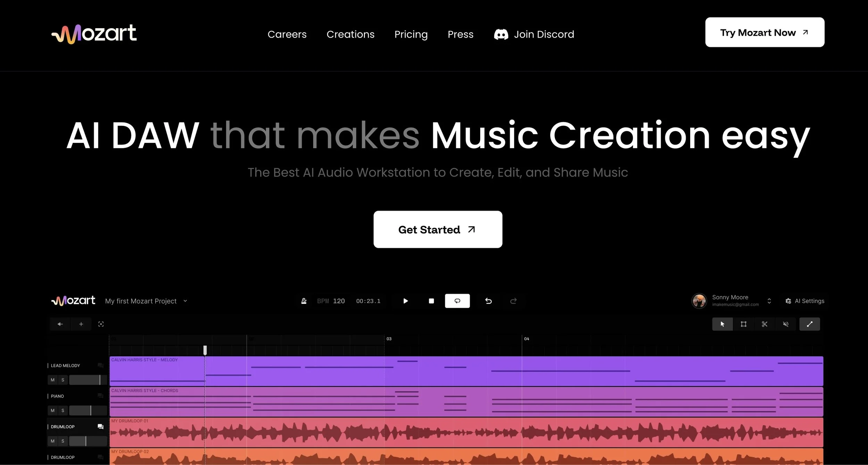The height and width of the screenshot is (465, 868).
Task: Click the plus add track icon
Action: (x=81, y=324)
